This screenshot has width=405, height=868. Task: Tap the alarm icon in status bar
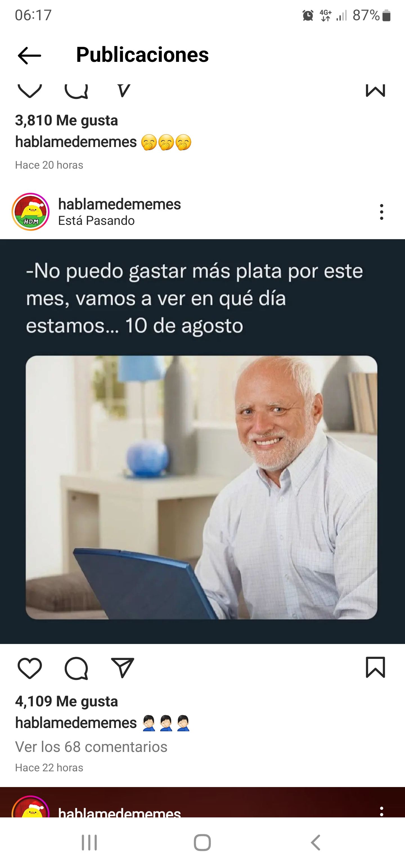tap(308, 15)
